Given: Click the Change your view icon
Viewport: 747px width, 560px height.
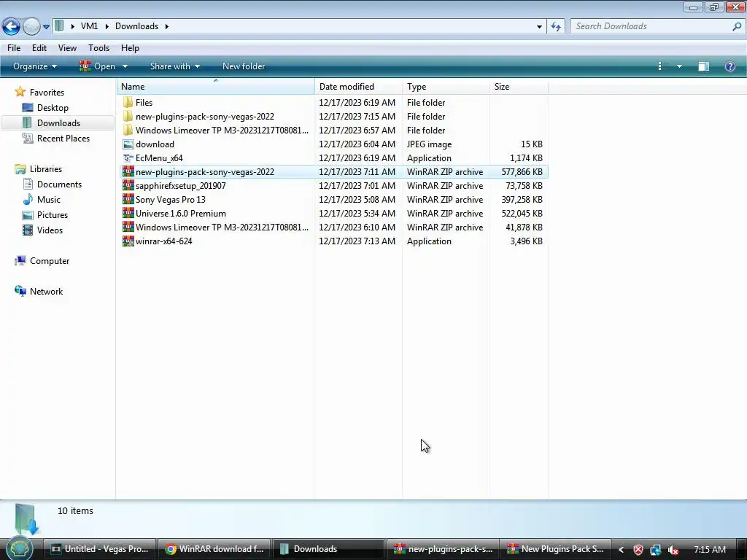Looking at the screenshot, I should [x=663, y=66].
